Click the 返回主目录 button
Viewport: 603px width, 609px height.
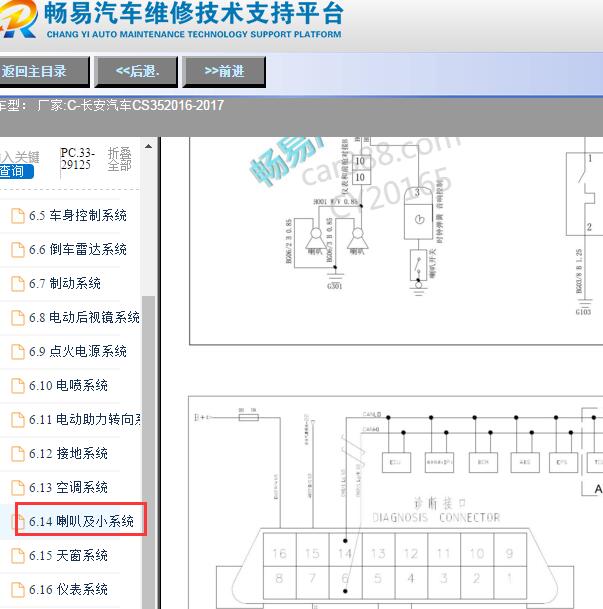tap(41, 71)
